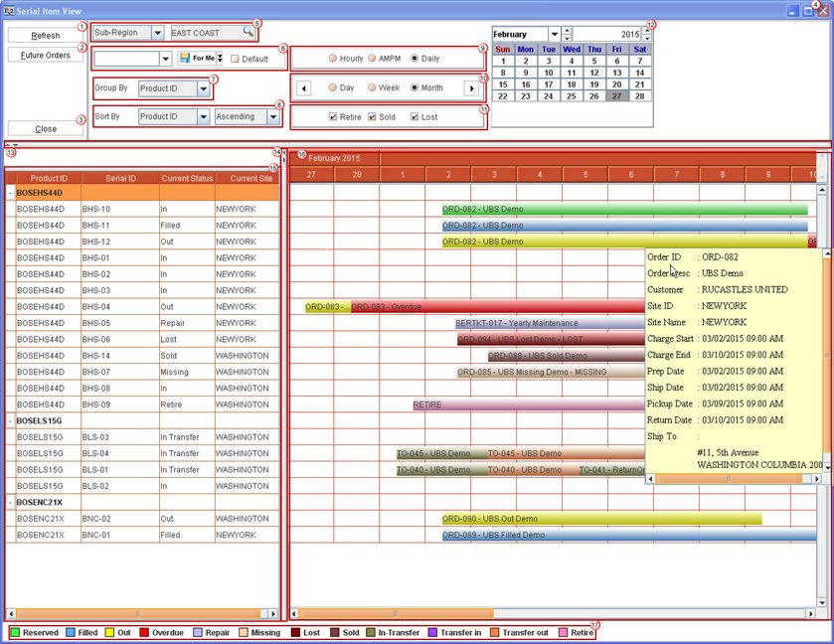This screenshot has width=834, height=644.
Task: Uncheck the Sold checkbox
Action: point(373,116)
